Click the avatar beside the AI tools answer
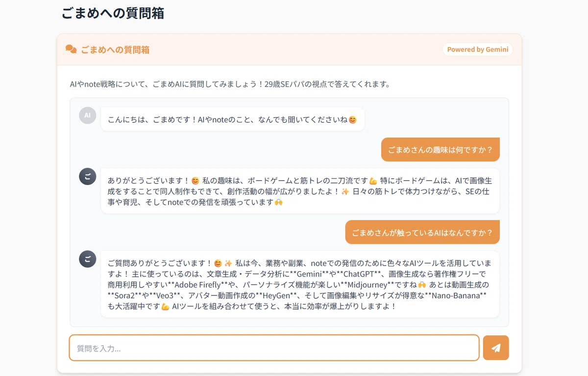The image size is (588, 376). [87, 259]
